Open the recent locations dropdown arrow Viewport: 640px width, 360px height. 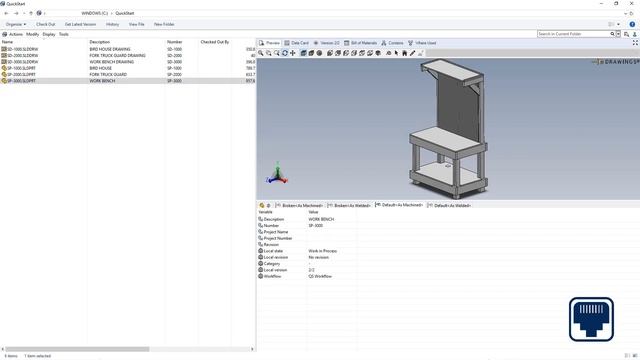point(24,13)
